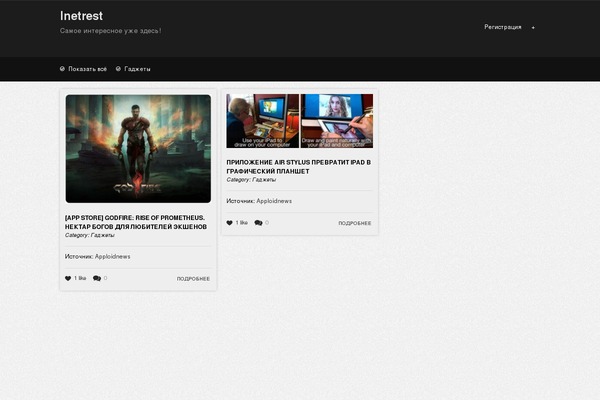Open the Гаджеты category link under Air Stylus post
Image resolution: width=600 pixels, height=400 pixels.
(264, 180)
